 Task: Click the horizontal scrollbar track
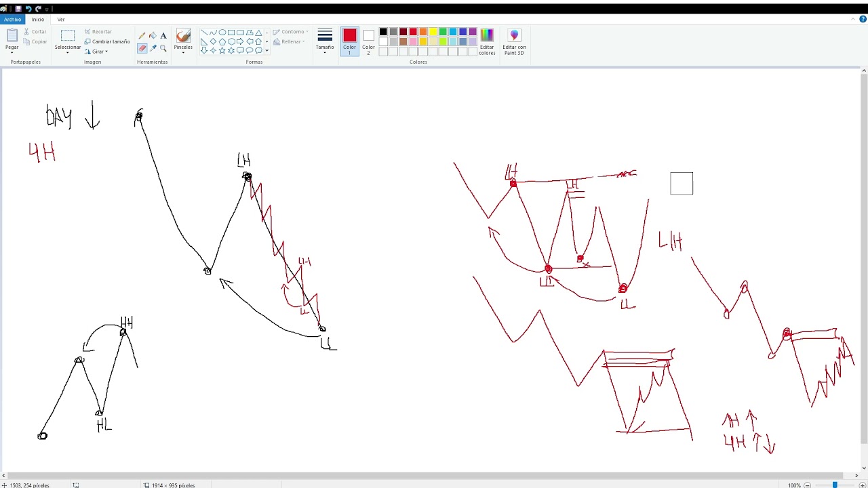[430, 476]
